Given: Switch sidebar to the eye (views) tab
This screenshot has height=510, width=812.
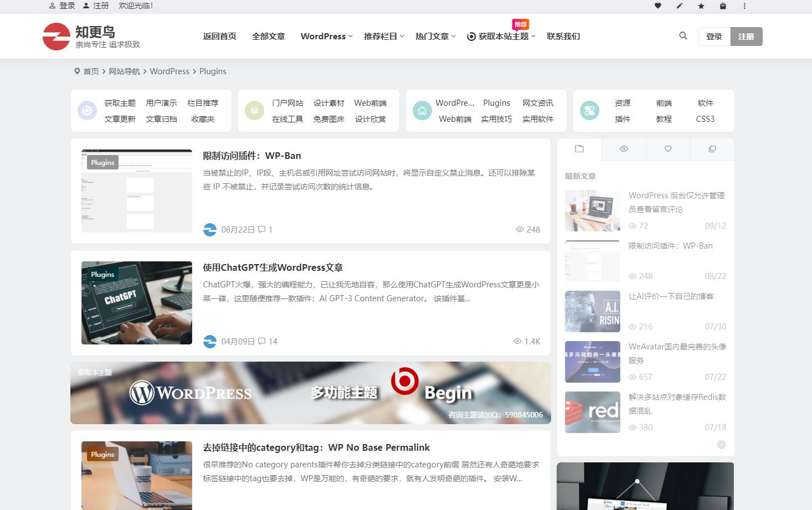Looking at the screenshot, I should click(624, 149).
